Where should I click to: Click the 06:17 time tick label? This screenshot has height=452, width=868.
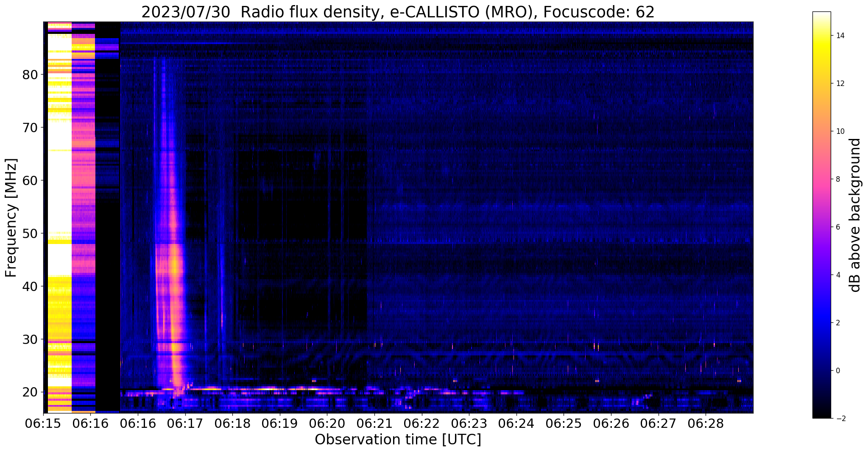click(x=185, y=423)
